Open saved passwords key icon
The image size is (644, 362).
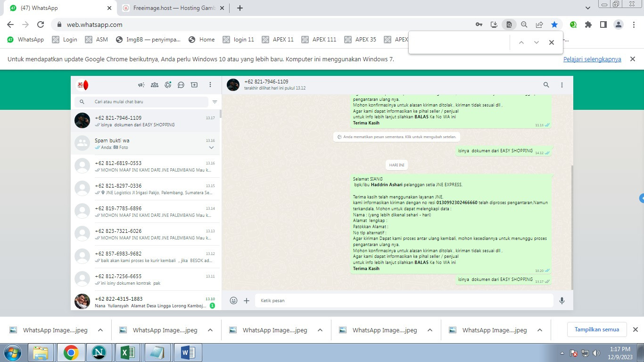click(x=479, y=25)
